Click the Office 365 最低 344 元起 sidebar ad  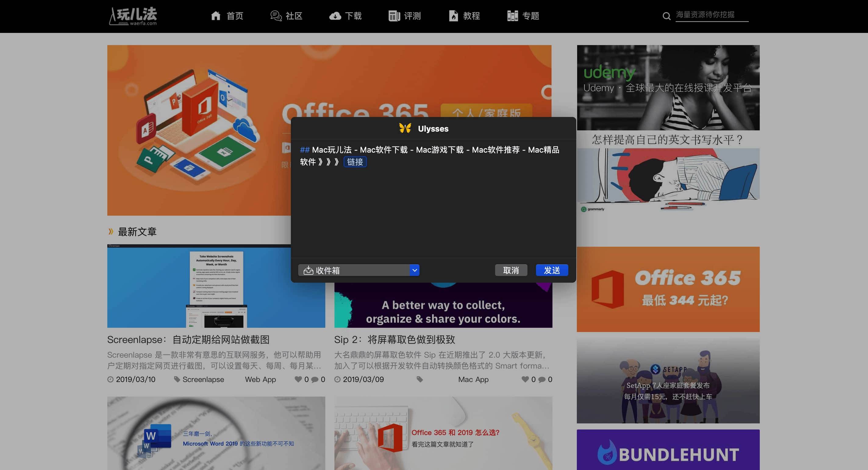[668, 289]
